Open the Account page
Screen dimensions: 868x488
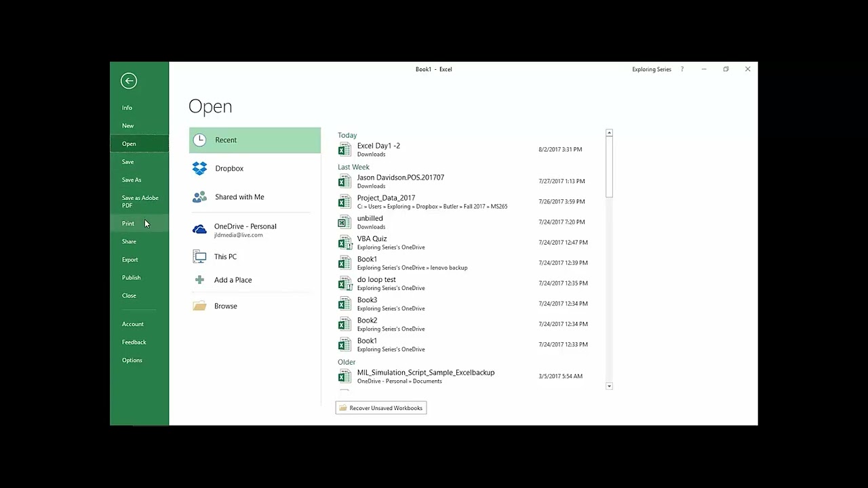click(139, 324)
